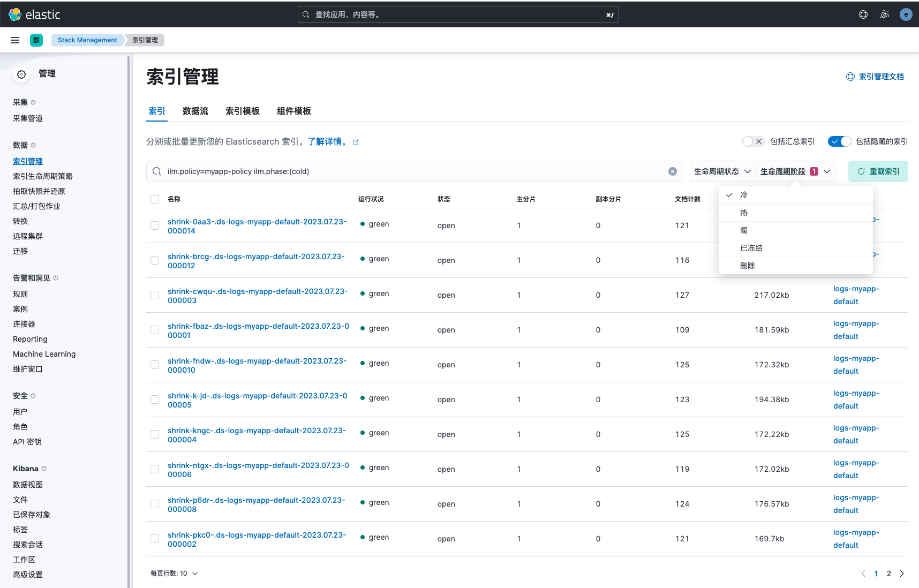The height and width of the screenshot is (588, 919).
Task: Select checkbox for shrink-k-jd index row
Action: click(x=155, y=399)
